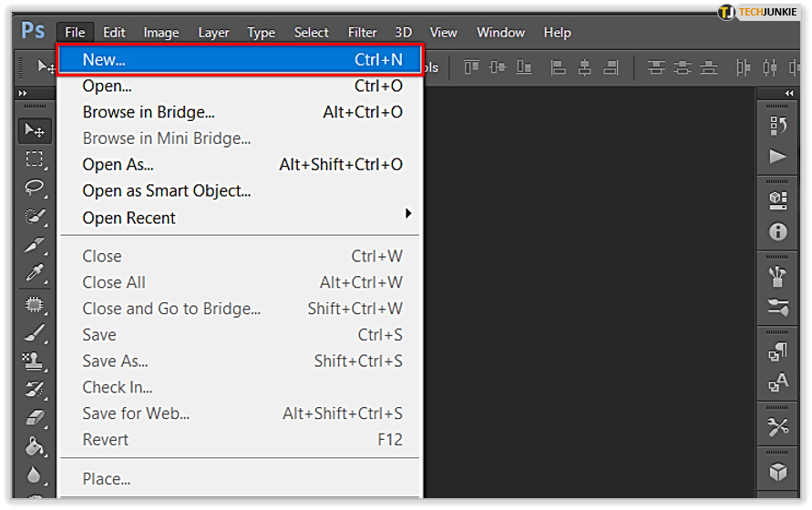The height and width of the screenshot is (510, 812).
Task: Click the Close All entry
Action: 241,282
